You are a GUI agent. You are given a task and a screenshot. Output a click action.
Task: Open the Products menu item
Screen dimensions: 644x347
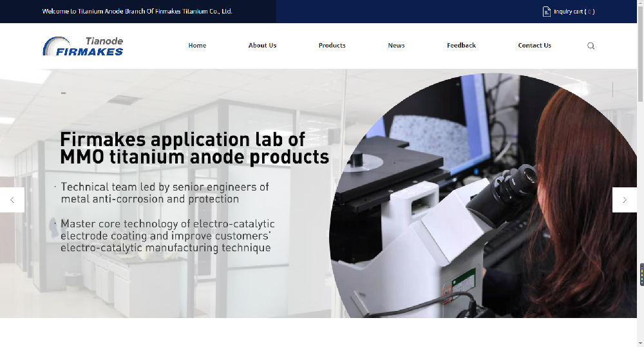coord(332,46)
